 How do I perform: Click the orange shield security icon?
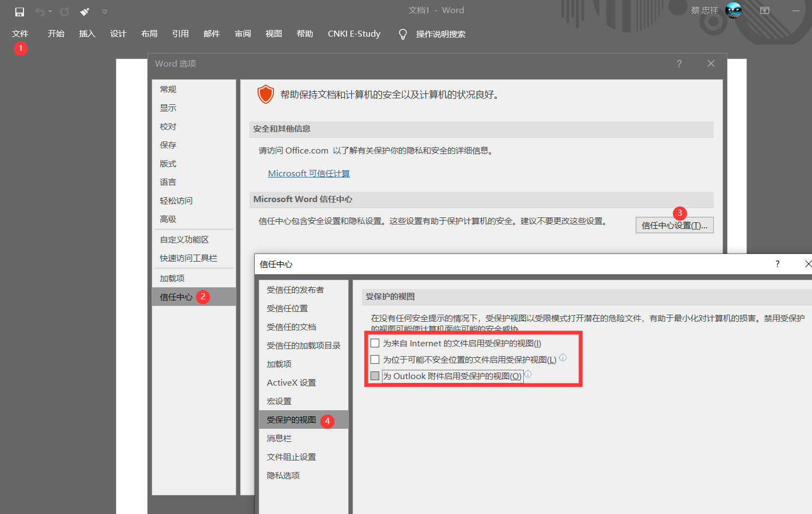point(265,94)
